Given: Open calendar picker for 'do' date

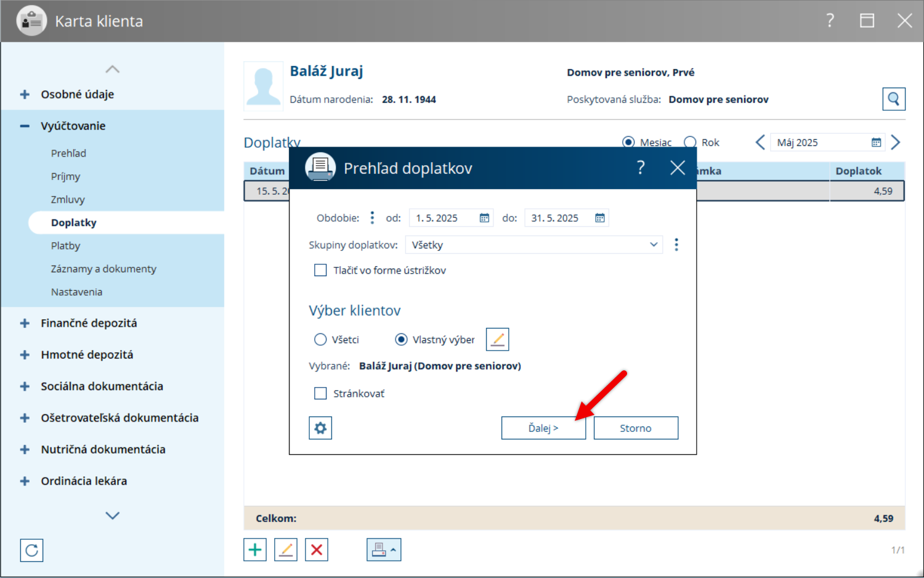Looking at the screenshot, I should [600, 218].
